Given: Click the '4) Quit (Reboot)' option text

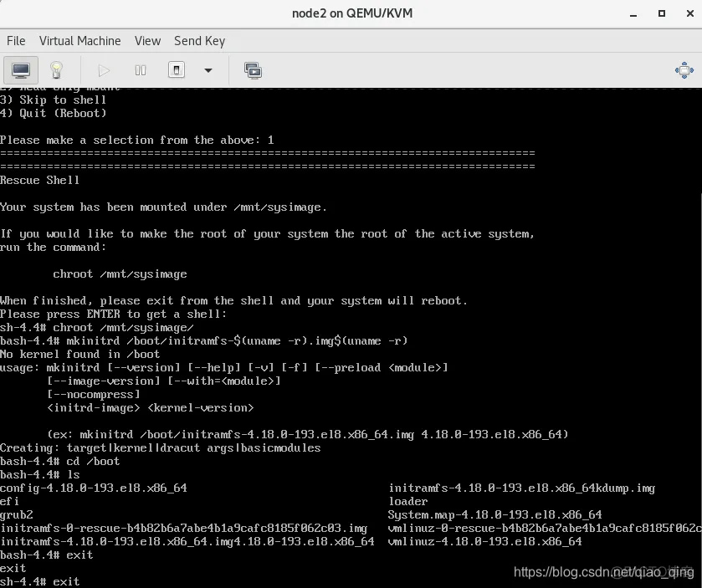Looking at the screenshot, I should (54, 113).
